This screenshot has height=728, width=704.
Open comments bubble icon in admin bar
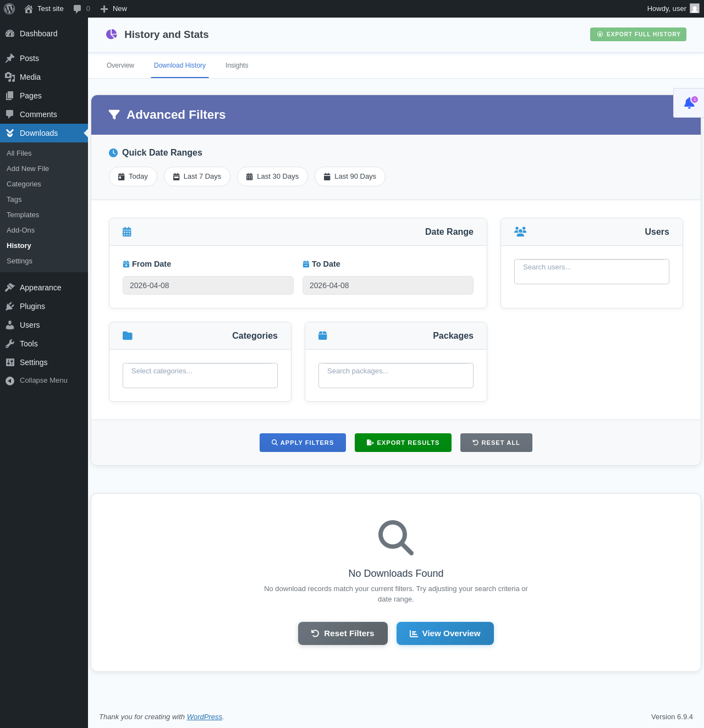pos(78,9)
